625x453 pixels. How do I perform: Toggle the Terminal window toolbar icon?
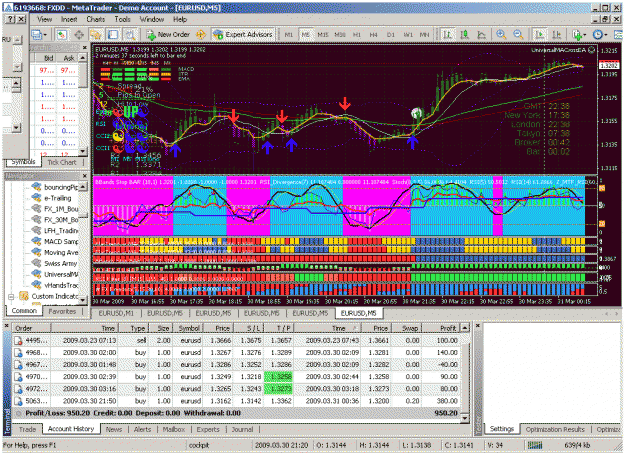pyautogui.click(x=113, y=35)
